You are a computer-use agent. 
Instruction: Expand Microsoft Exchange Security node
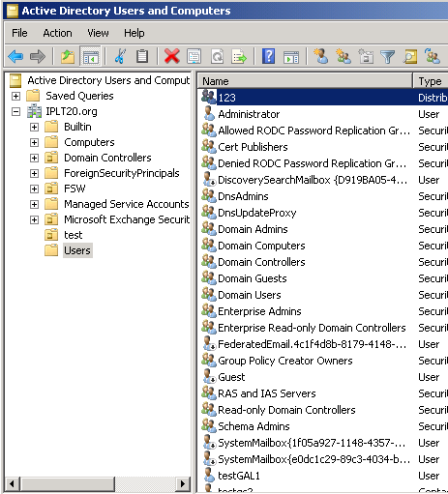click(34, 219)
